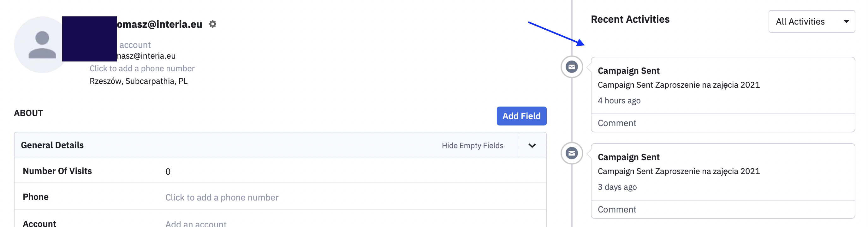
Task: Click the contact email address below account
Action: coord(146,56)
